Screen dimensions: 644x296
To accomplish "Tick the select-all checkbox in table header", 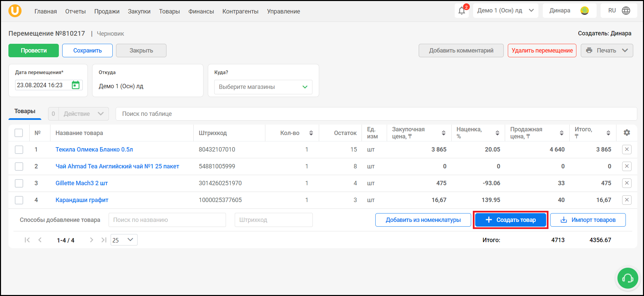I will (x=19, y=133).
